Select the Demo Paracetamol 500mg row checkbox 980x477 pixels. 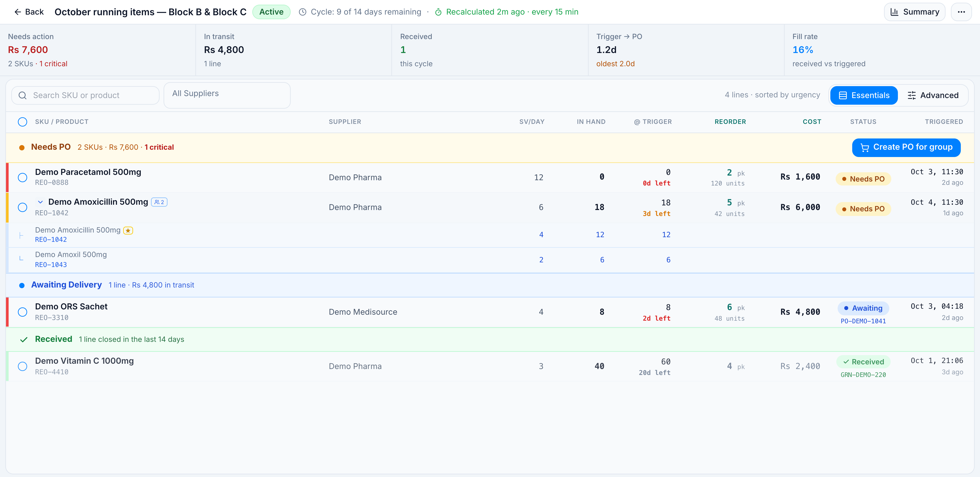tap(23, 177)
